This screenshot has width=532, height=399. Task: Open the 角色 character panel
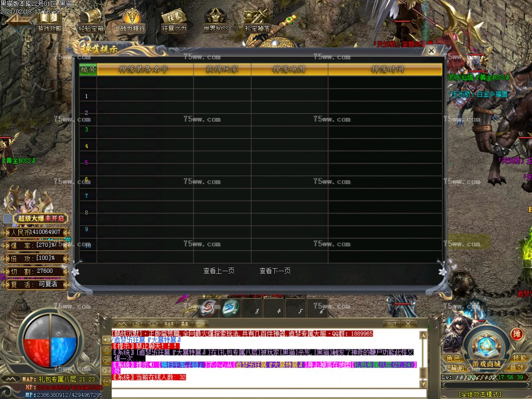(453, 358)
